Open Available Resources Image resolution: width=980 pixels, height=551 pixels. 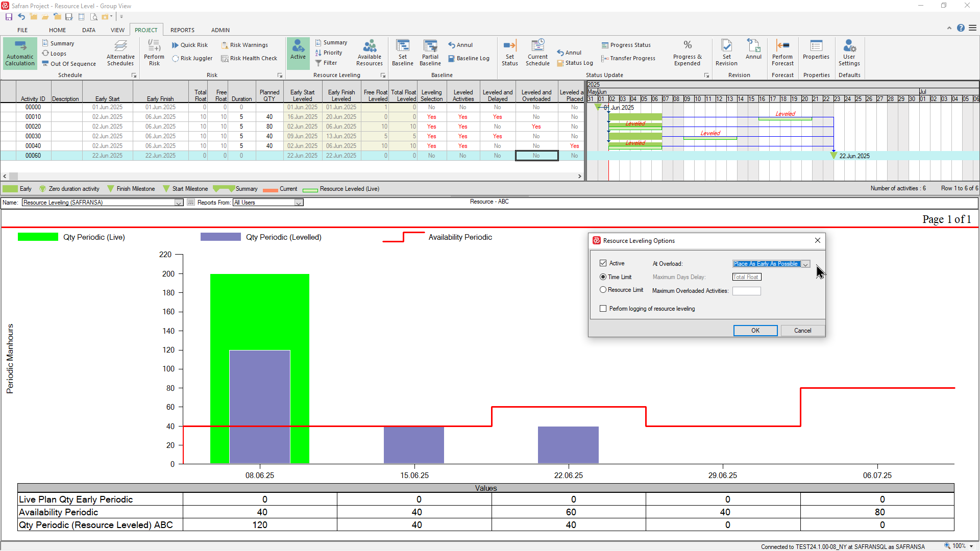370,53
